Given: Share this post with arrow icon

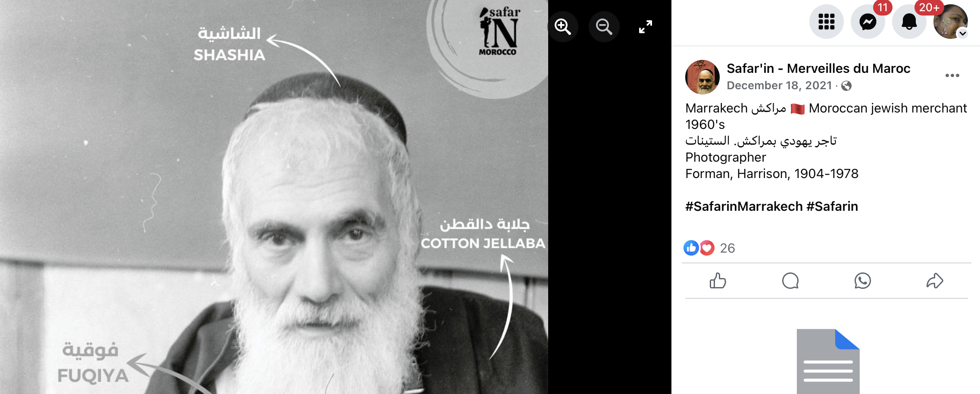Looking at the screenshot, I should pos(935,281).
